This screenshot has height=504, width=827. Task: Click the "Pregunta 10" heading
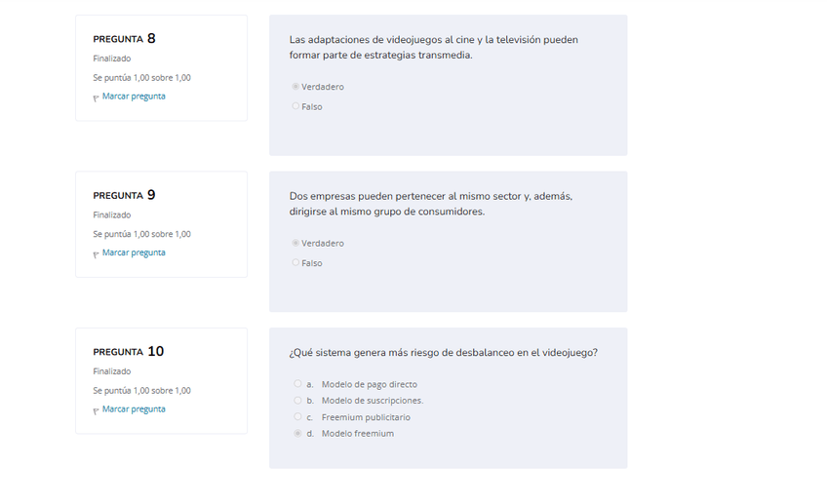click(128, 352)
